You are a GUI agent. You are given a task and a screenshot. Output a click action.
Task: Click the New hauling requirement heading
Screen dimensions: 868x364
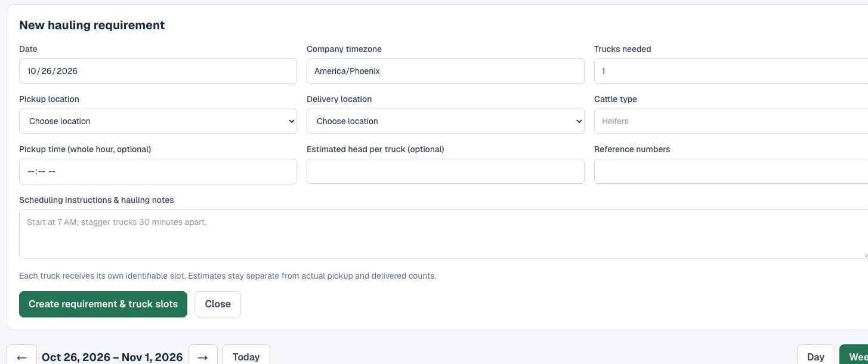coord(92,25)
